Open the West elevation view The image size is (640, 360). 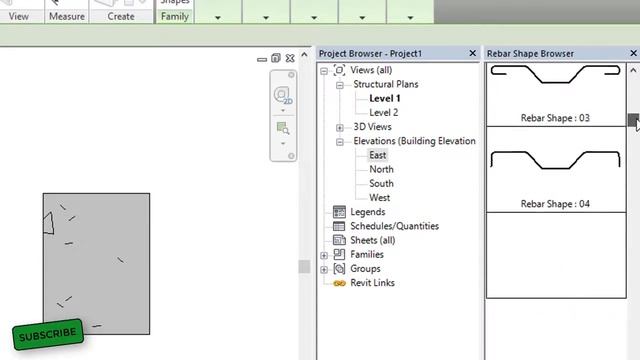click(380, 198)
